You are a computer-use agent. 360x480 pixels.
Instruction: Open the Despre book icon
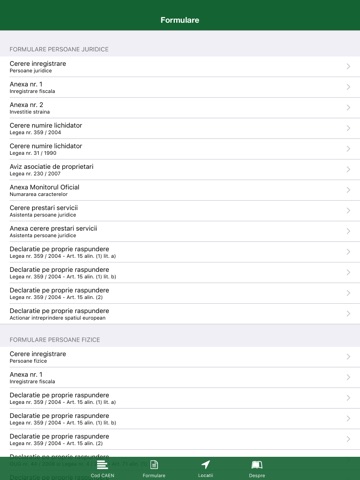pyautogui.click(x=257, y=465)
